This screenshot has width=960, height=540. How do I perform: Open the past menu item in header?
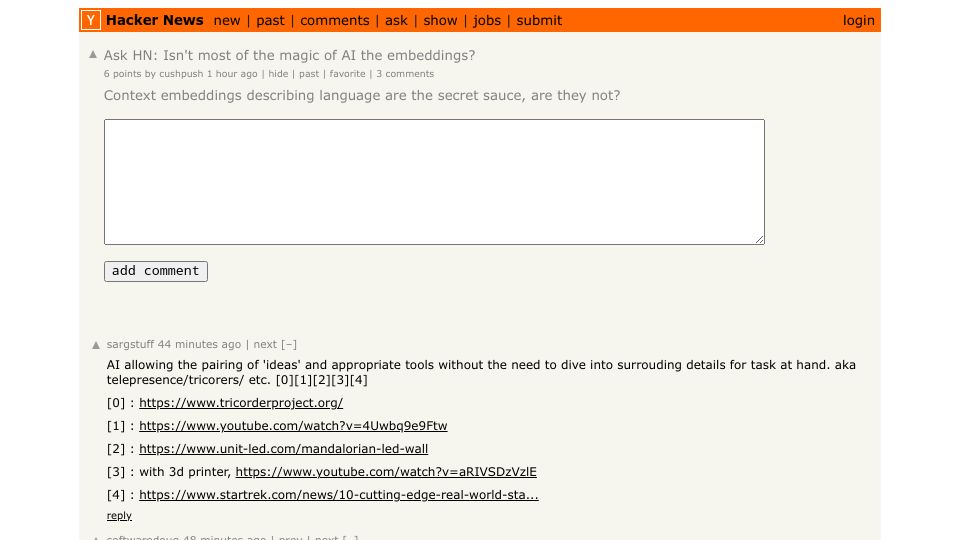pos(270,21)
